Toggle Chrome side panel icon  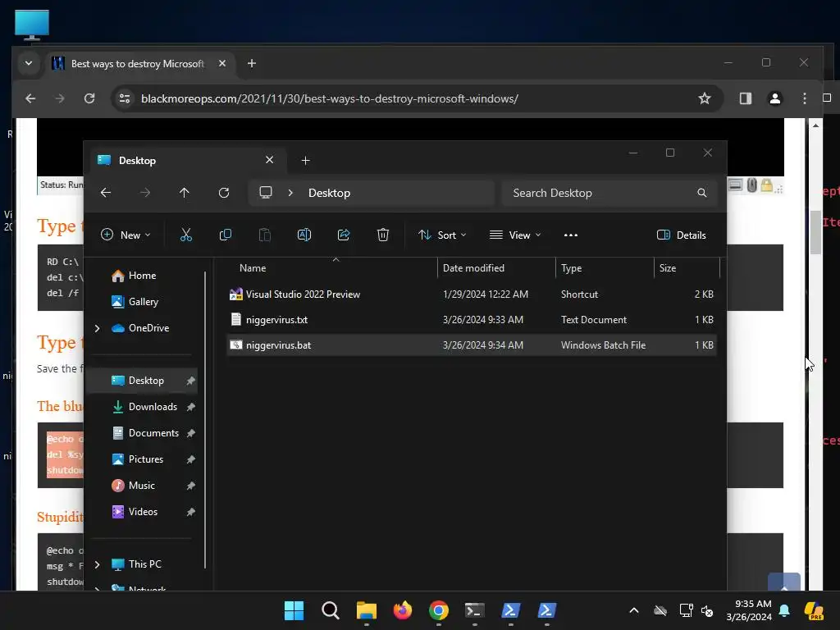coord(745,98)
